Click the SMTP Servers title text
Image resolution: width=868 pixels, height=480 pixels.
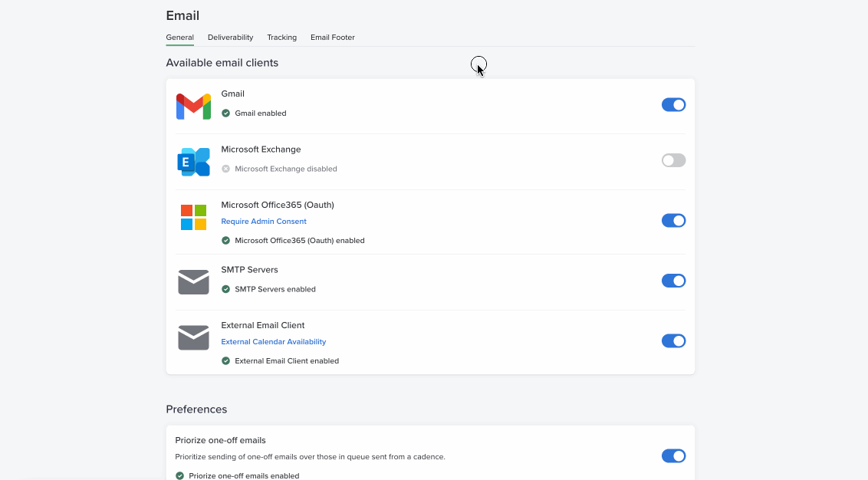tap(249, 270)
